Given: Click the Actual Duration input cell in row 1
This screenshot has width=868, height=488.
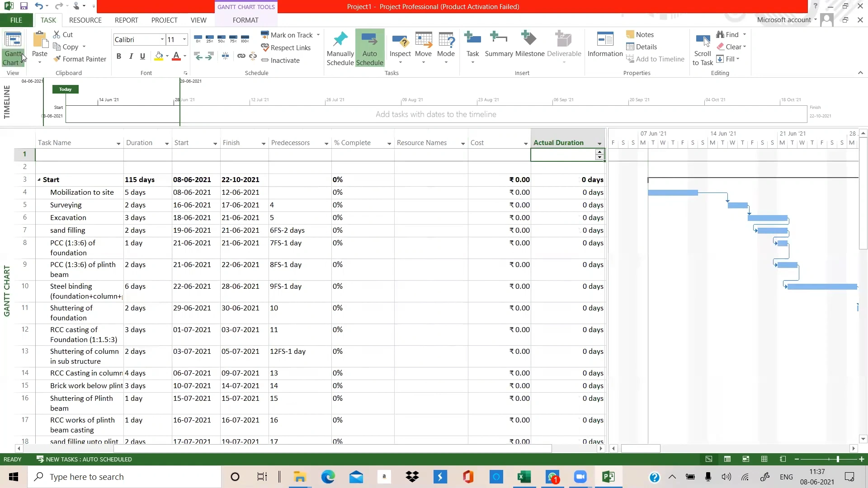Looking at the screenshot, I should (x=563, y=155).
